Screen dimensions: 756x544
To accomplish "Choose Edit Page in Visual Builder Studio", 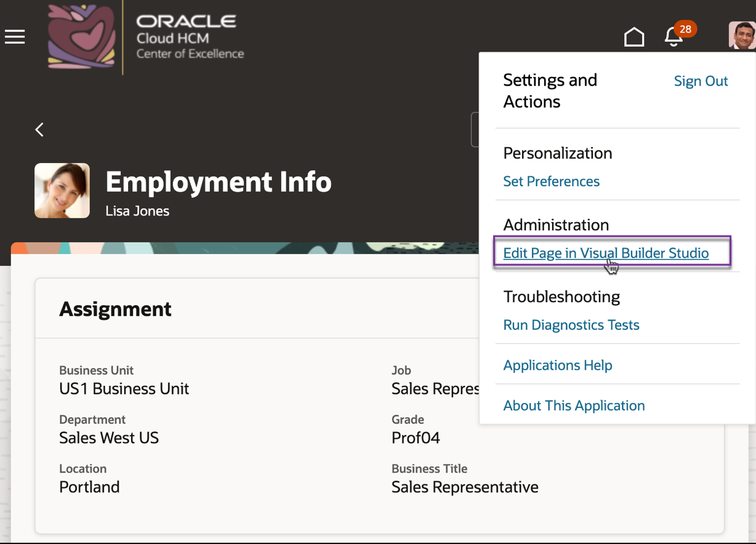I will tap(606, 253).
